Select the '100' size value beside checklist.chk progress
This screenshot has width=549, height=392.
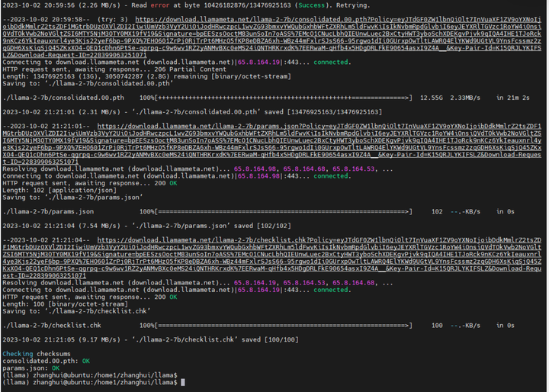tap(437, 326)
